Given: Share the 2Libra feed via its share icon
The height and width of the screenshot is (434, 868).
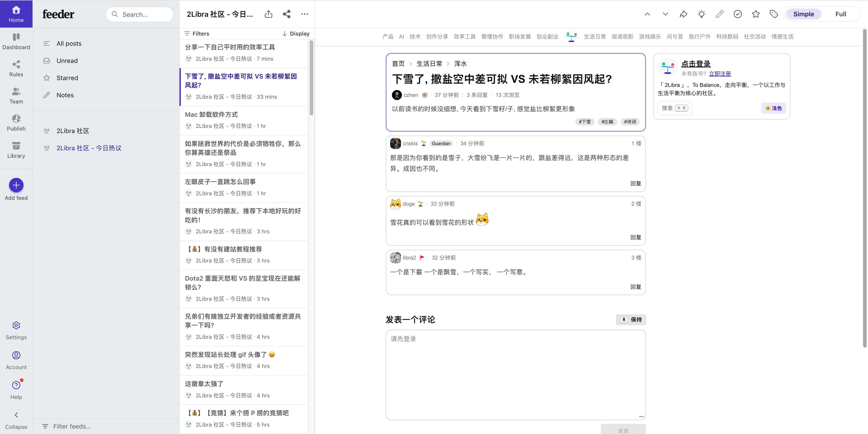Looking at the screenshot, I should pos(286,14).
